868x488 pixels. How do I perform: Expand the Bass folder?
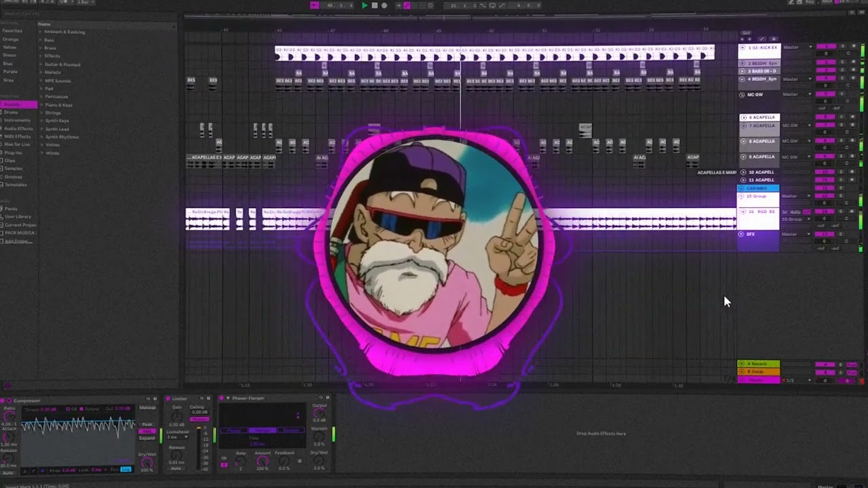pyautogui.click(x=41, y=40)
